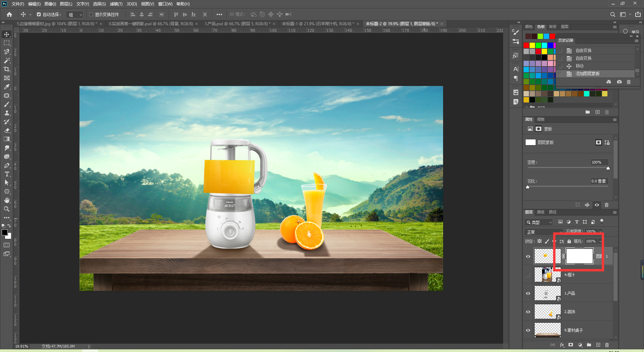Open the 填充 fill percentage dropdown arrow
The height and width of the screenshot is (352, 644).
[x=600, y=241]
